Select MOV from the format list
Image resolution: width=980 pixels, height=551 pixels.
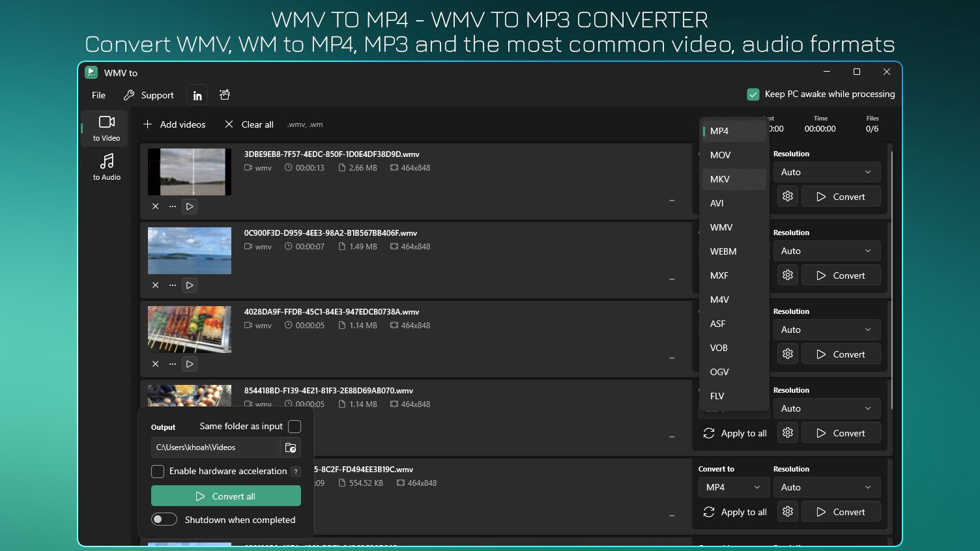click(734, 155)
